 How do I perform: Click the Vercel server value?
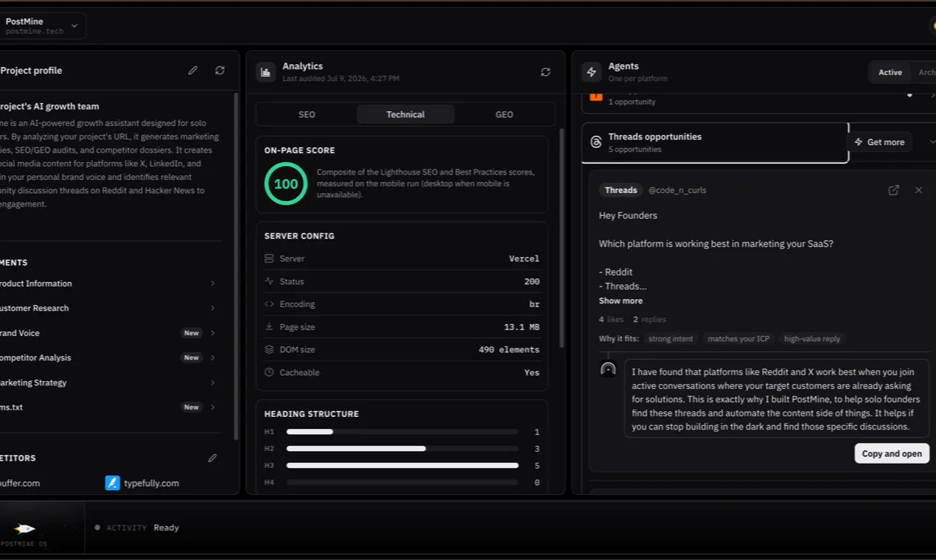[524, 259]
